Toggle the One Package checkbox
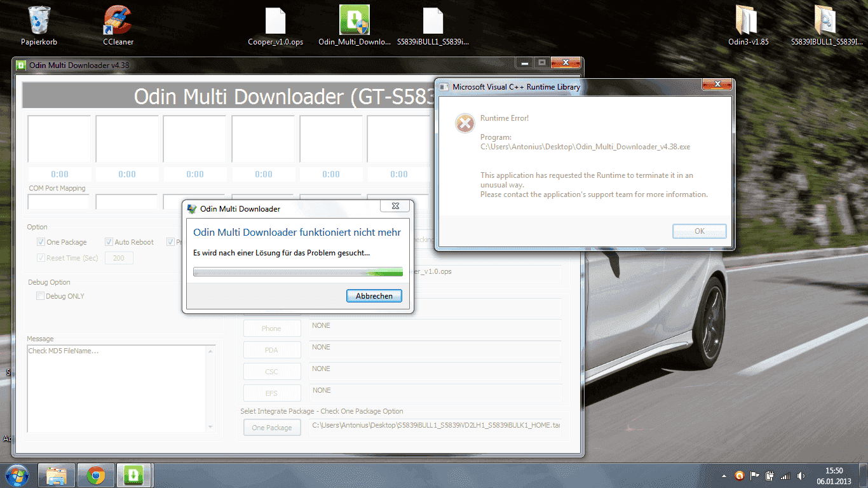The image size is (868, 488). point(41,242)
